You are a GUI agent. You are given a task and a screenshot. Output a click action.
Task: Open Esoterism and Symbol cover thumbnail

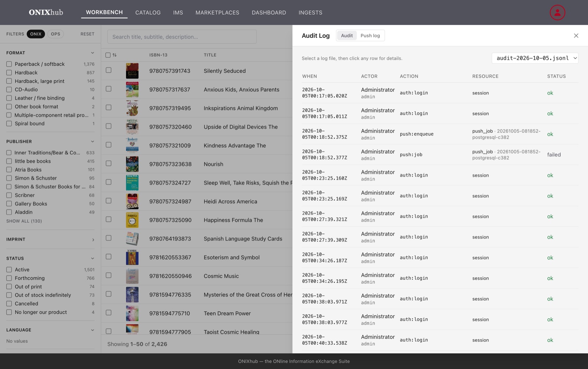[132, 257]
